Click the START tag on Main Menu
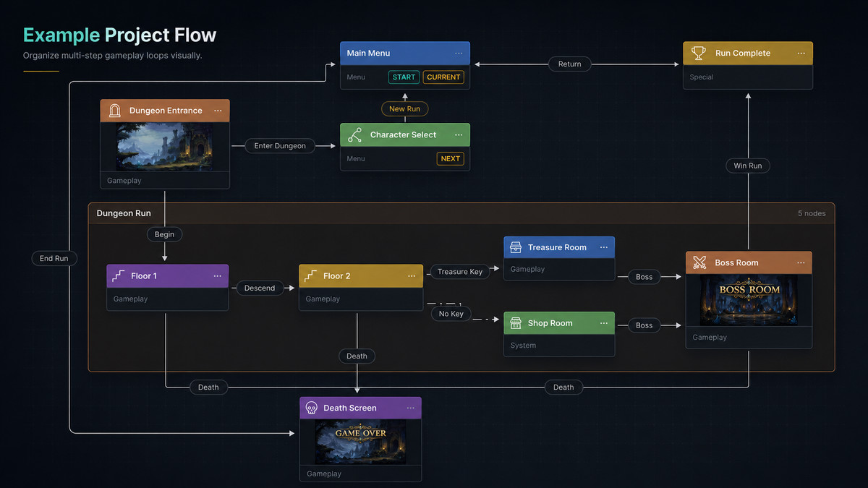Viewport: 868px width, 488px height. 404,77
